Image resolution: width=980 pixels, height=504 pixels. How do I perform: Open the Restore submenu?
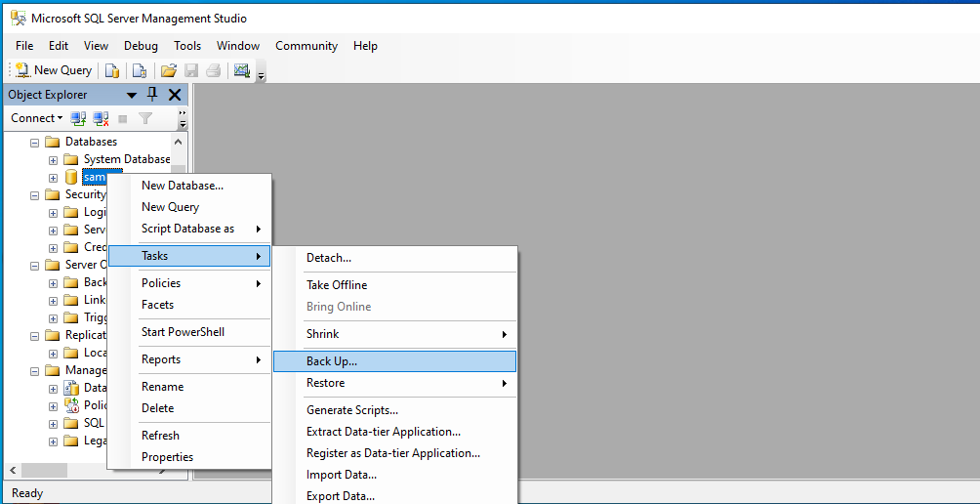[x=395, y=383]
